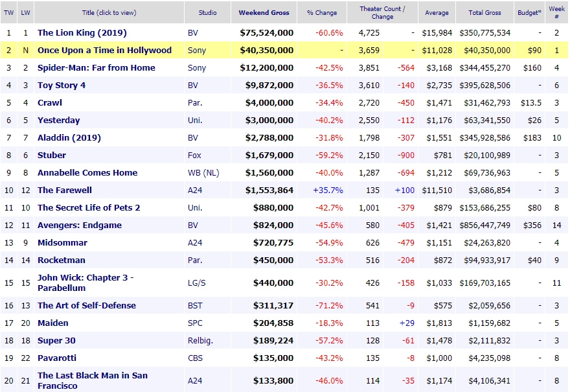Sort by Budget* column header
This screenshot has width=570, height=392.
point(529,13)
